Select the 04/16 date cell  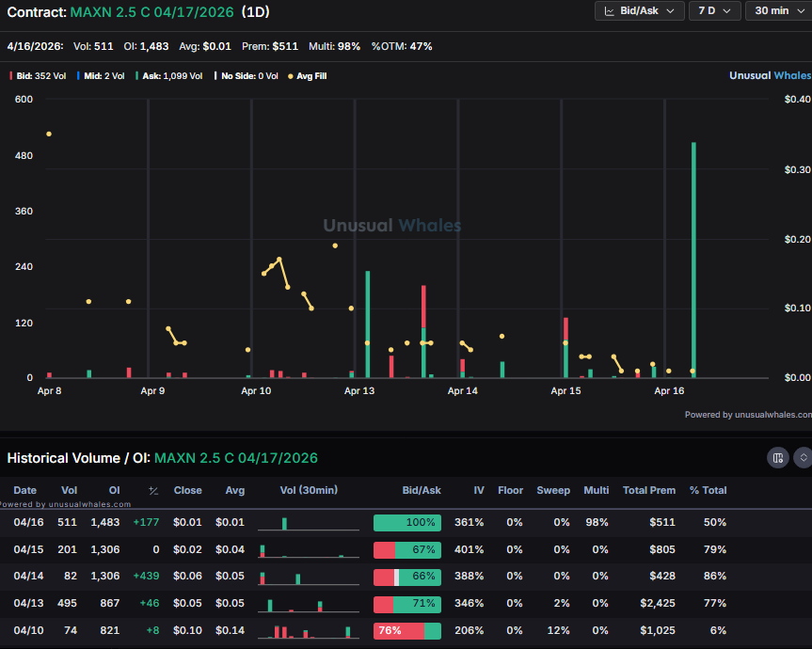pos(29,522)
